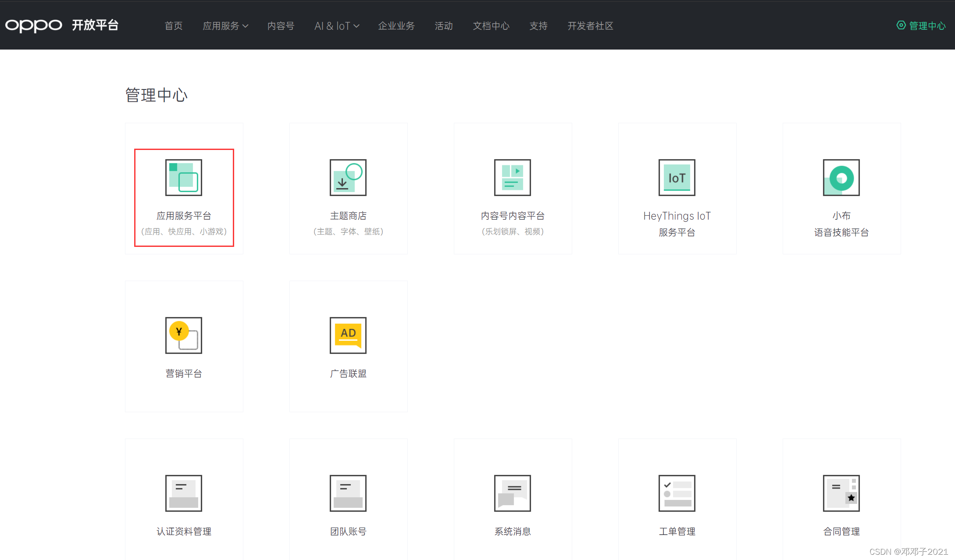This screenshot has height=560, width=955.
Task: Open the 团队账号 icon
Action: point(348,493)
